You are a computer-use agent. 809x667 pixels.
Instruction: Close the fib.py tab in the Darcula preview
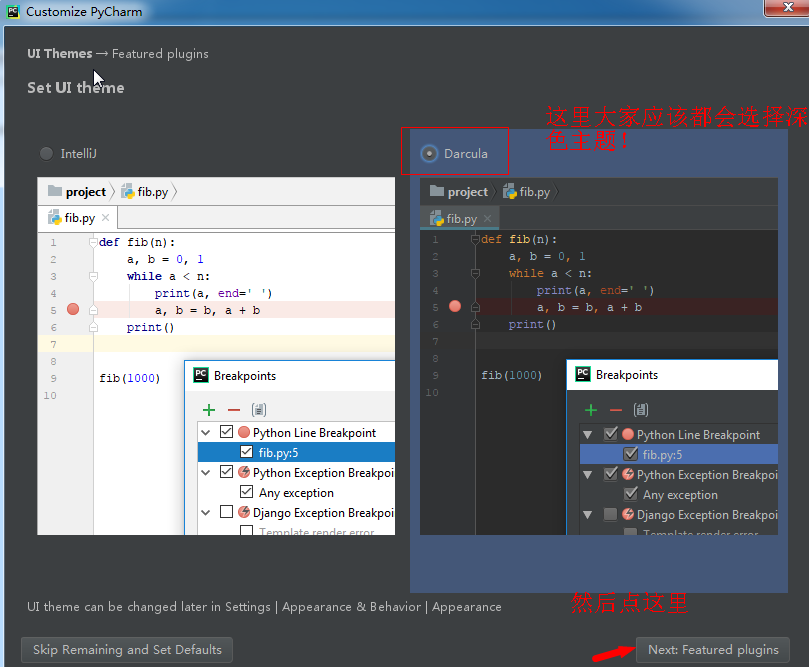pyautogui.click(x=488, y=219)
